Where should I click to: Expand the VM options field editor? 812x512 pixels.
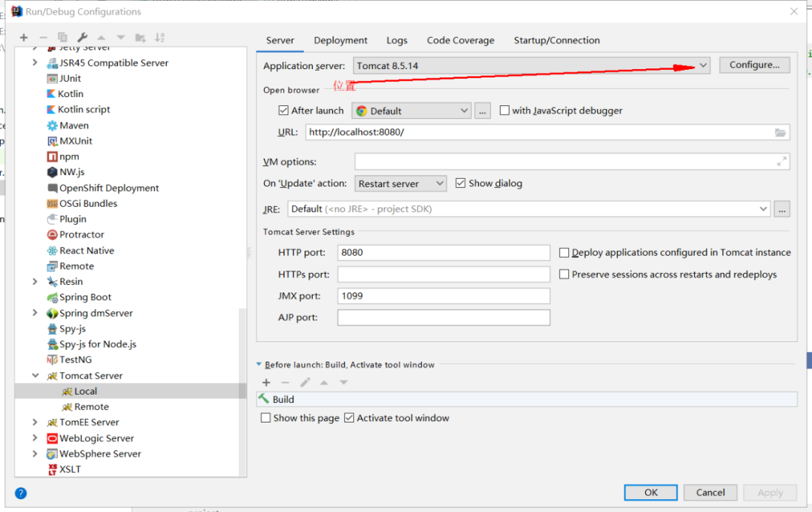(x=782, y=161)
